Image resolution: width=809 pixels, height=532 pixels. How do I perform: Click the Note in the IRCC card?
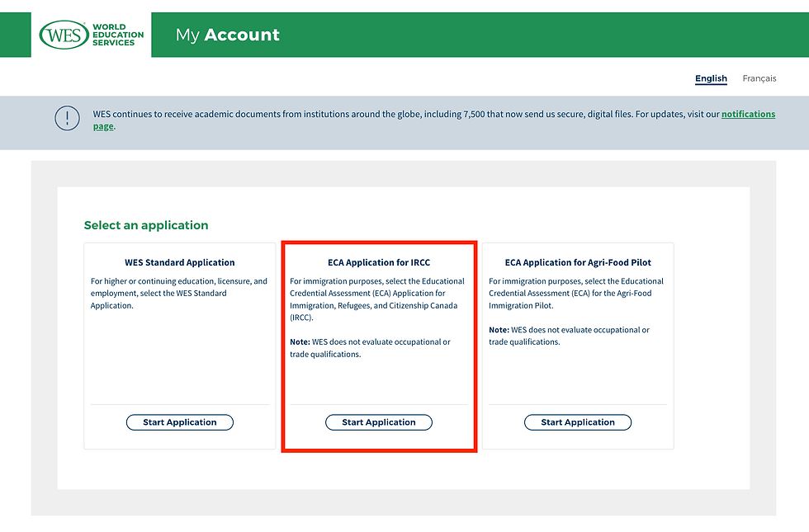coord(370,348)
